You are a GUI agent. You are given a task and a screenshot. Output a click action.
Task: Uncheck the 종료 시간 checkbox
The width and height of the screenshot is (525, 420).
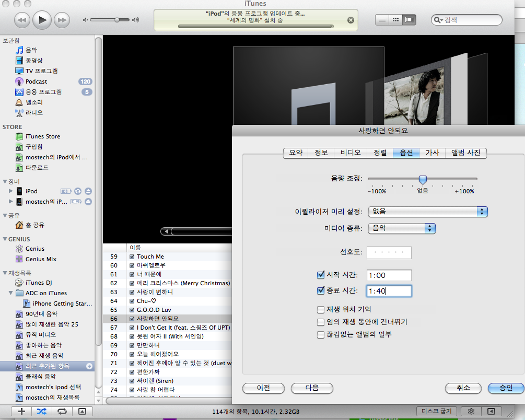321,290
